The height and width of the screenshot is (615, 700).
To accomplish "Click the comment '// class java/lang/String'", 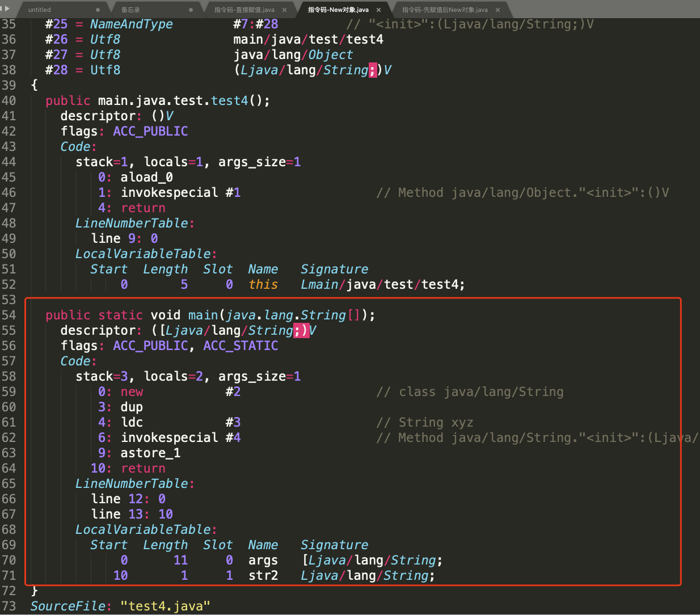I will (x=470, y=391).
